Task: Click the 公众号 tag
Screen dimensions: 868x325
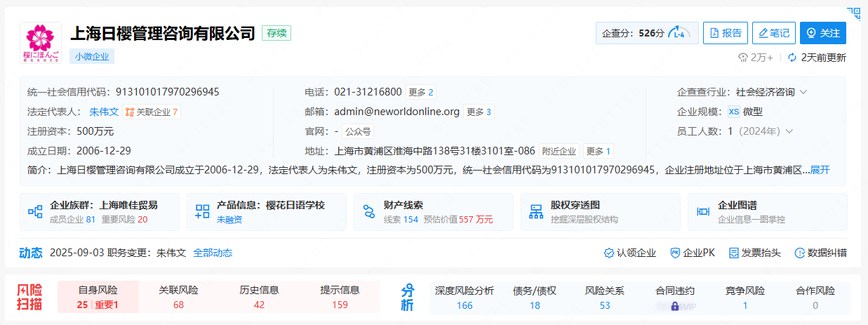Action: (357, 131)
